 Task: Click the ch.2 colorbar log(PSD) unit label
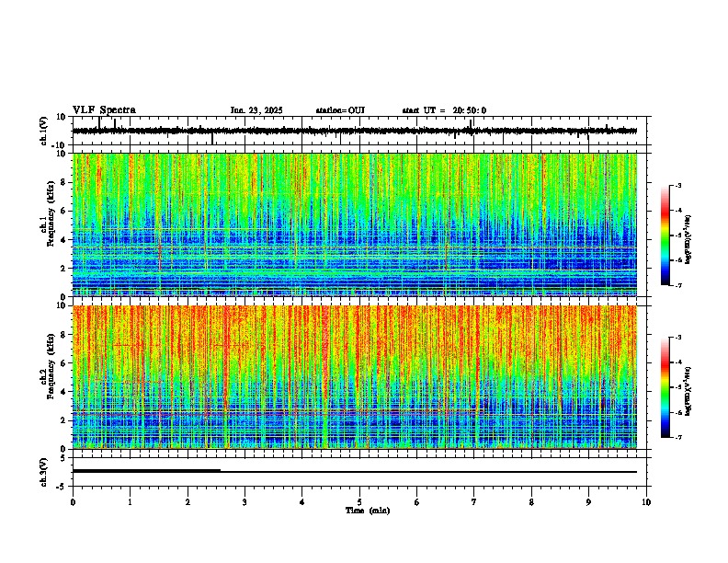(x=688, y=392)
